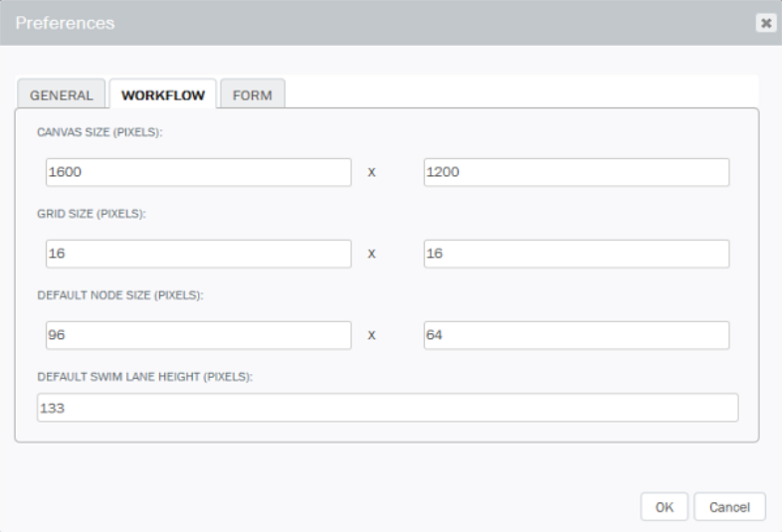Switch to the General tab
The height and width of the screenshot is (532, 782).
61,93
